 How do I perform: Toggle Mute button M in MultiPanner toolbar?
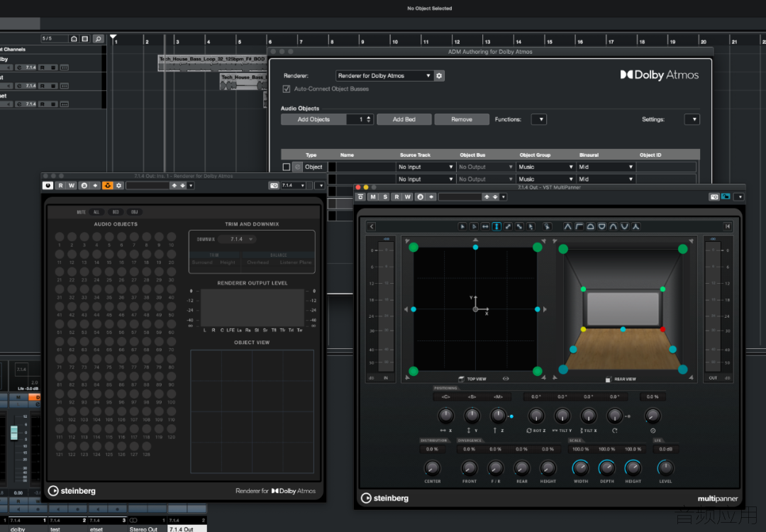373,197
